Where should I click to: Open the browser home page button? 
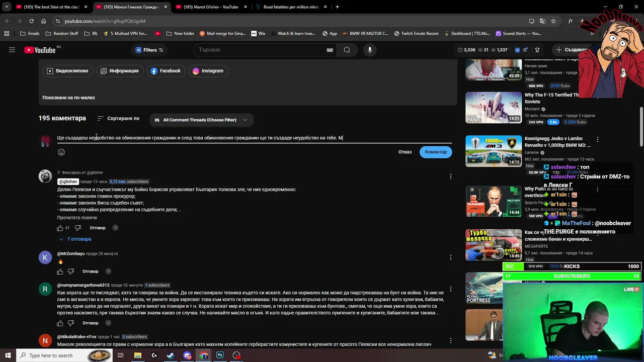(43, 21)
